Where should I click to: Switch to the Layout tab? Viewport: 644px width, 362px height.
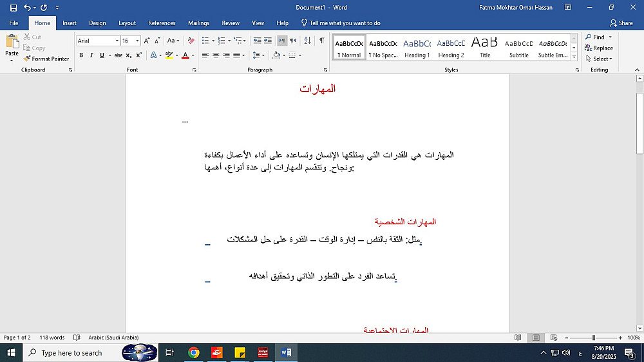pyautogui.click(x=127, y=23)
